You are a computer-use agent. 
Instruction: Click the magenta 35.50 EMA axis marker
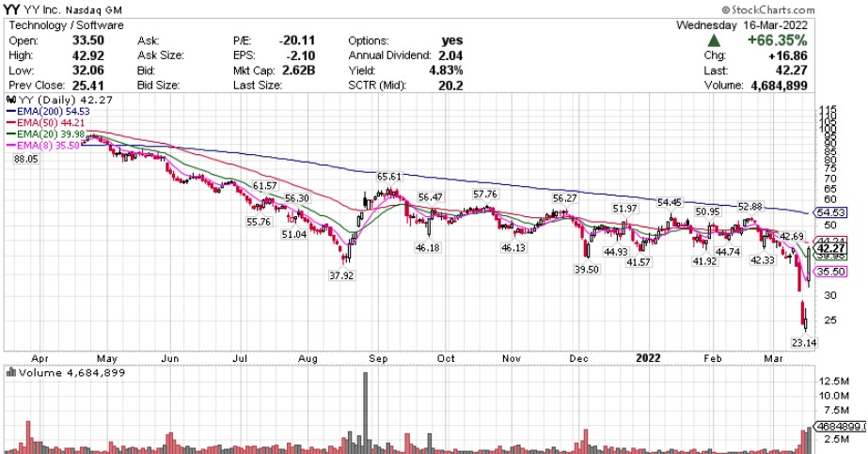click(829, 272)
